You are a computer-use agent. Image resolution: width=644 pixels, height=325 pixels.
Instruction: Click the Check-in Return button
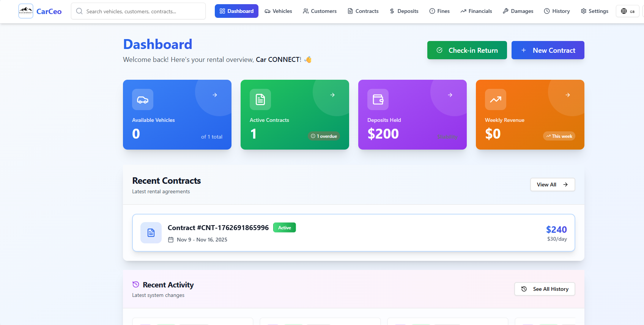point(467,50)
